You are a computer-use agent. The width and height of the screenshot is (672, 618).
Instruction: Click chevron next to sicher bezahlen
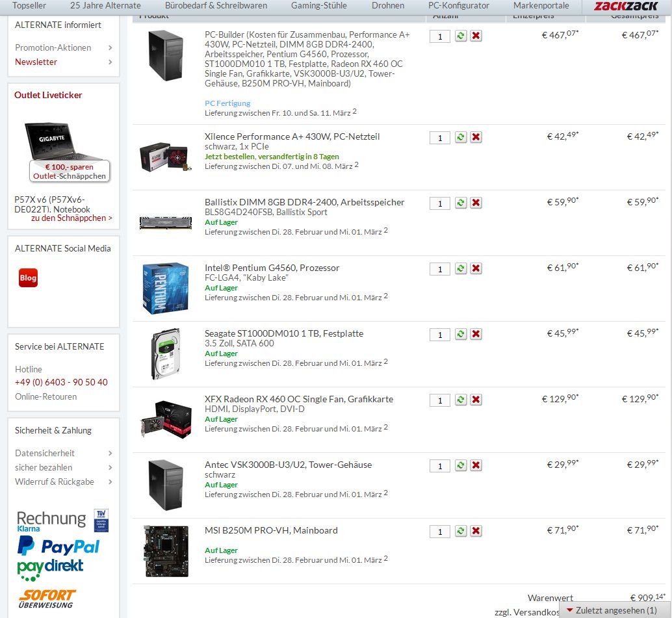point(110,468)
